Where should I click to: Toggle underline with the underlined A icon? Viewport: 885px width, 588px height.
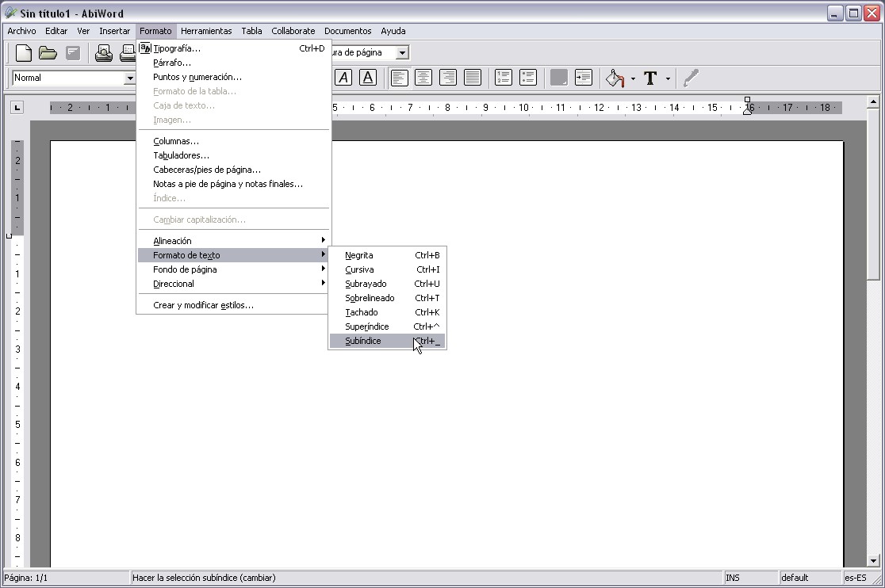point(367,78)
